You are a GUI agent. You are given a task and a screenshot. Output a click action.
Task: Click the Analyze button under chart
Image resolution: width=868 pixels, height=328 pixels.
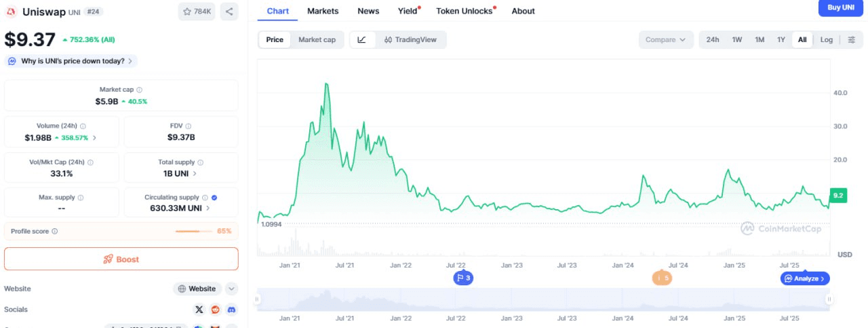(805, 278)
